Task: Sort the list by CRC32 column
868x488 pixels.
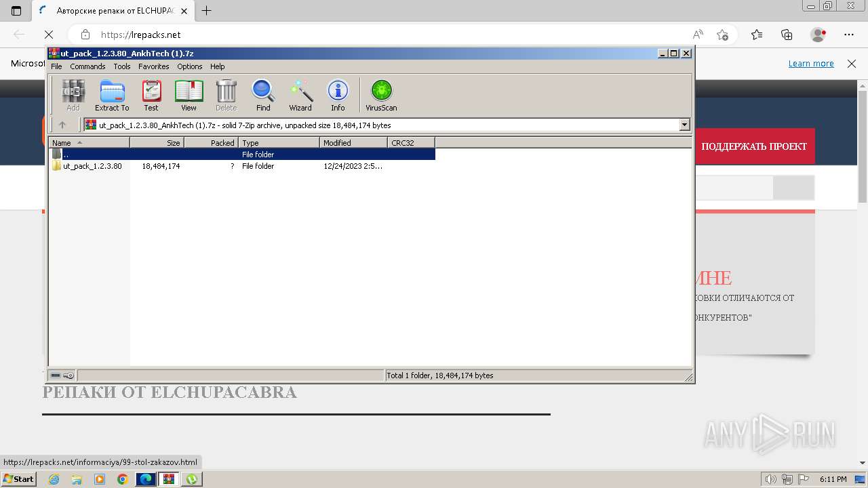Action: pos(411,142)
